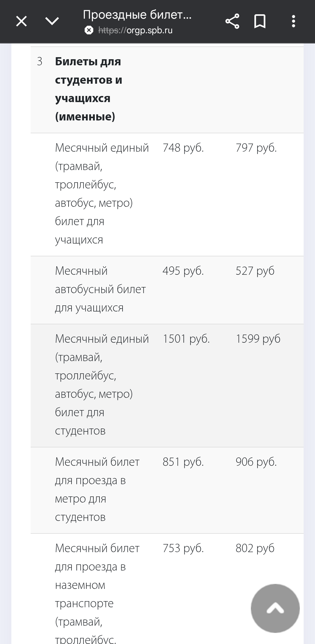Tap the insecure connection warning icon
This screenshot has width=315, height=644.
point(89,30)
